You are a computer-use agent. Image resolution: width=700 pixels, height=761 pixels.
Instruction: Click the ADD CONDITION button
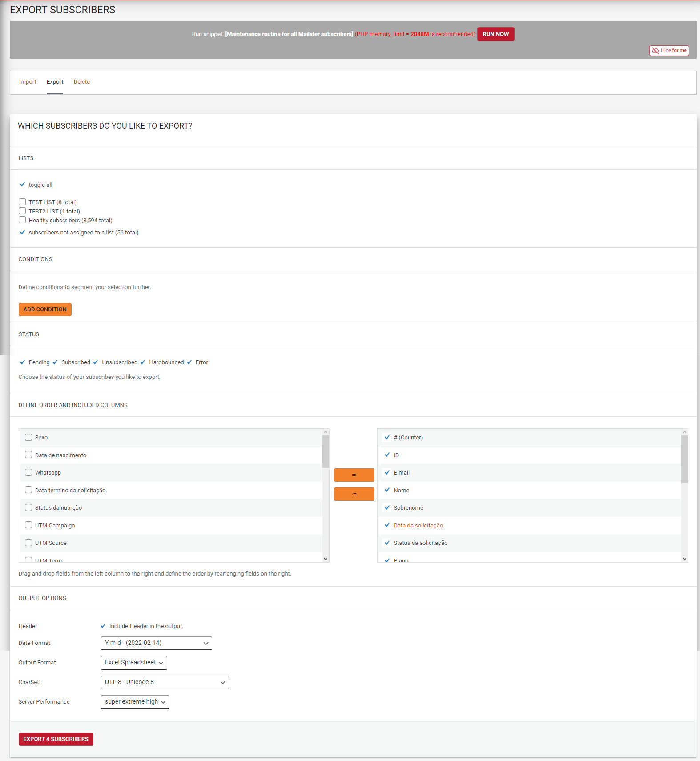(x=45, y=310)
